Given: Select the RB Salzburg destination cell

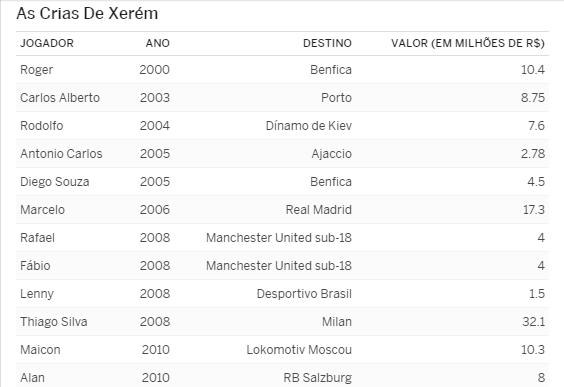Looking at the screenshot, I should click(318, 378).
